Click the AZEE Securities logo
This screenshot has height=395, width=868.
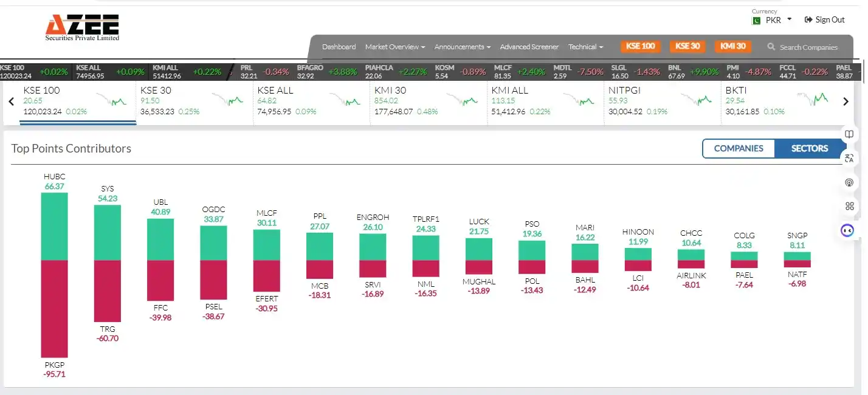tap(82, 27)
